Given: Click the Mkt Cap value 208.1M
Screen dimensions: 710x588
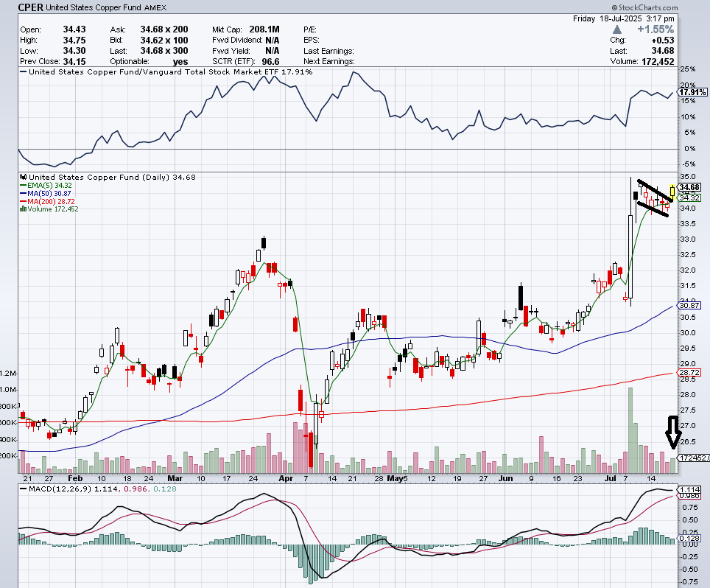Looking at the screenshot, I should pyautogui.click(x=264, y=29).
